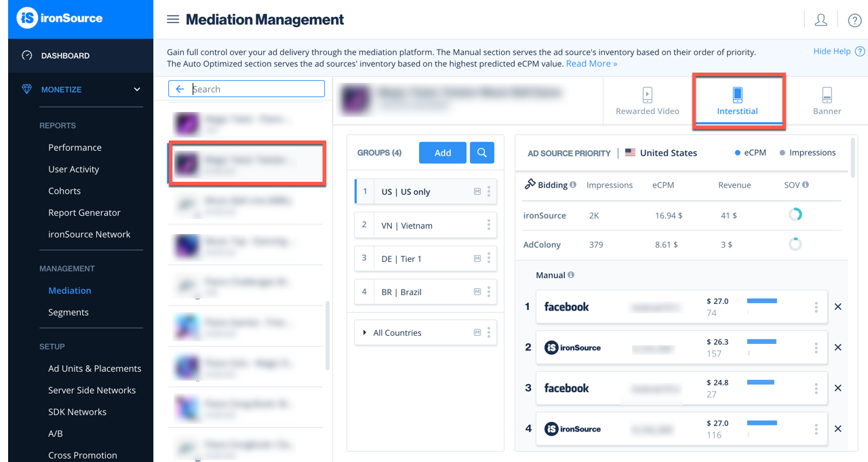Remove first facebook ad source with X
The width and height of the screenshot is (868, 462).
click(x=837, y=307)
